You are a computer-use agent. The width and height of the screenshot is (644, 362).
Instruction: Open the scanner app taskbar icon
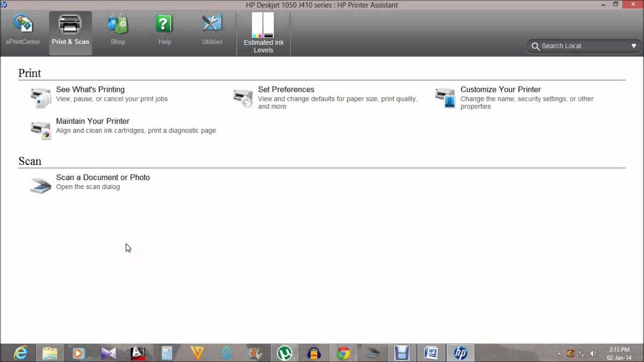[x=373, y=353]
